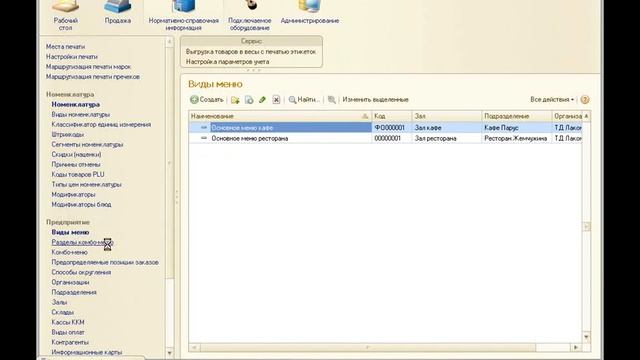640x360 pixels.
Task: Click the Ресторан Жемчужина cell
Action: pyautogui.click(x=516, y=138)
